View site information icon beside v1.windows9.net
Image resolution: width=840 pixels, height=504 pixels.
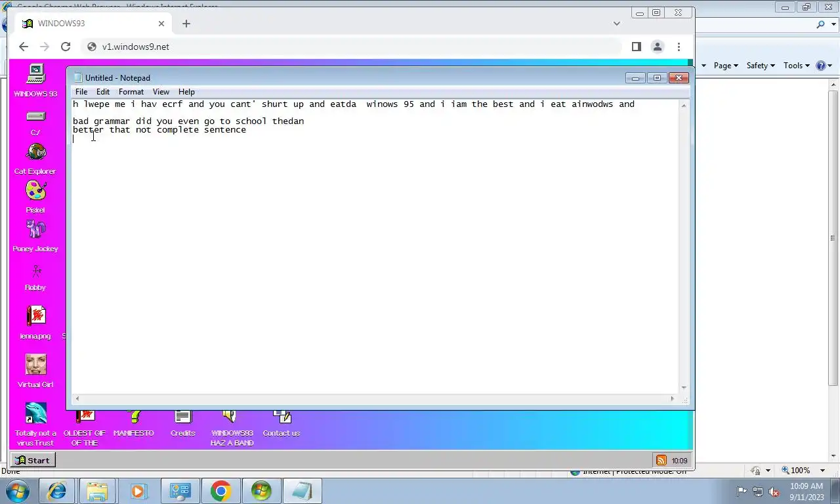pos(91,47)
